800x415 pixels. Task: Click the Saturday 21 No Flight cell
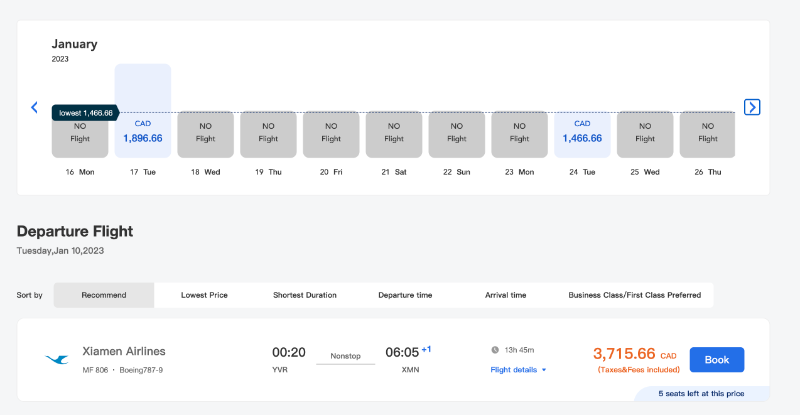(393, 133)
